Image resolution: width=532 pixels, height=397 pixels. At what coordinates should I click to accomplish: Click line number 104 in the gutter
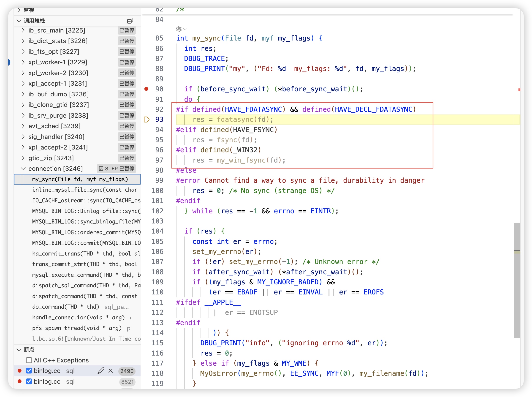(158, 231)
